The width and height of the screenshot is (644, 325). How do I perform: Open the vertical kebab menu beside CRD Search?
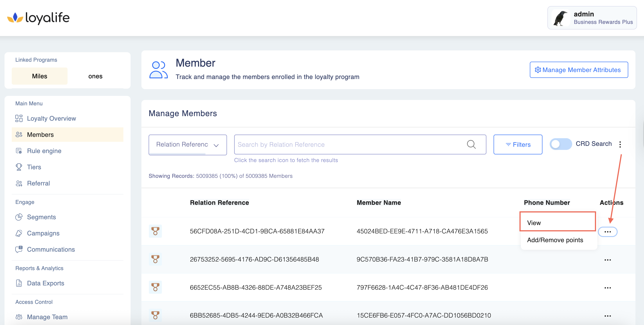tap(620, 144)
